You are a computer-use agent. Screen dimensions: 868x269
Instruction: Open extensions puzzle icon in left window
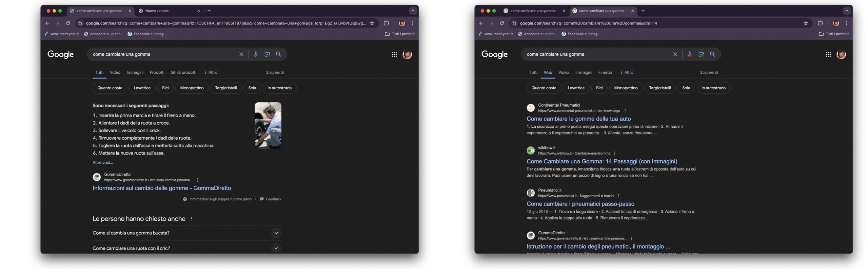click(387, 23)
